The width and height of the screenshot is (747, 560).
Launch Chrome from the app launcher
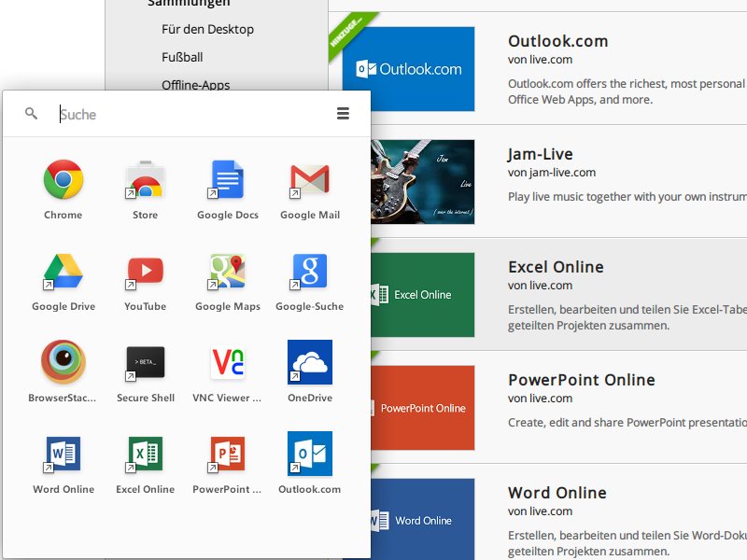tap(63, 179)
